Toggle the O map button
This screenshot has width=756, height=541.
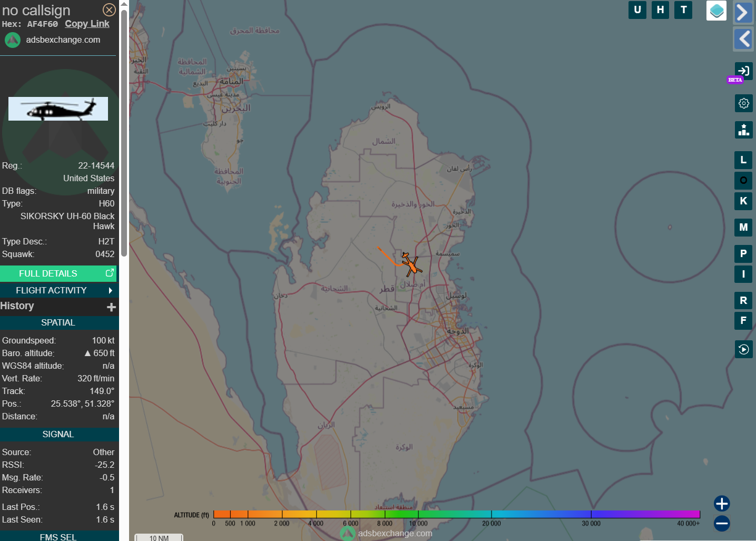pos(743,180)
